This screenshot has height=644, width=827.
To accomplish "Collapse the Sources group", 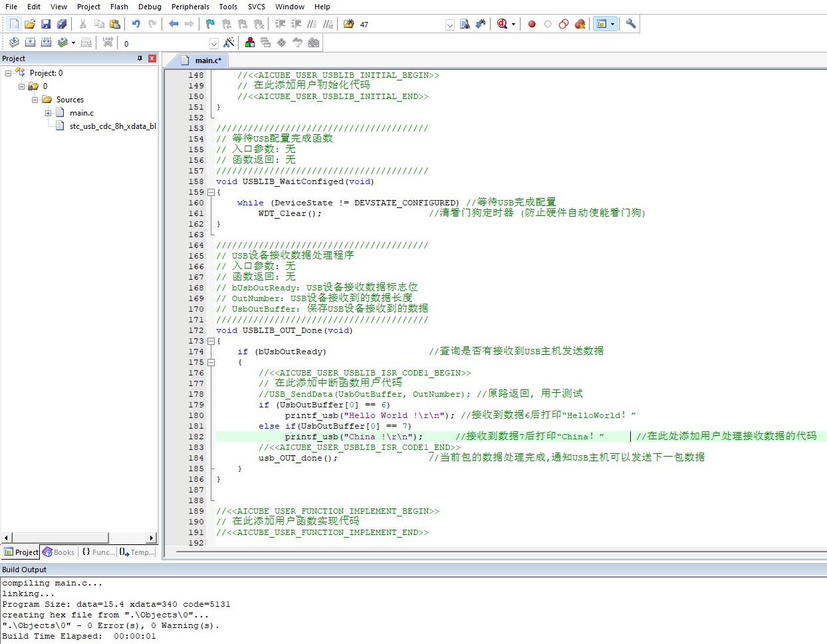I will 35,100.
